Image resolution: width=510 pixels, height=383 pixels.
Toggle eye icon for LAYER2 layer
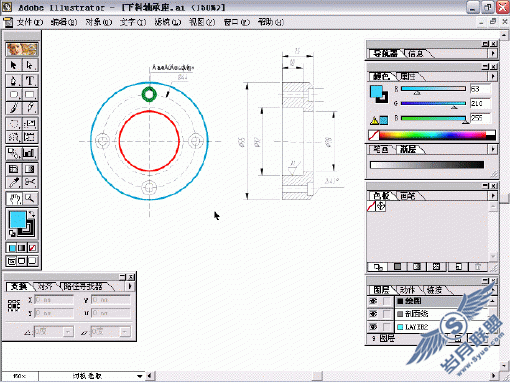coord(373,327)
